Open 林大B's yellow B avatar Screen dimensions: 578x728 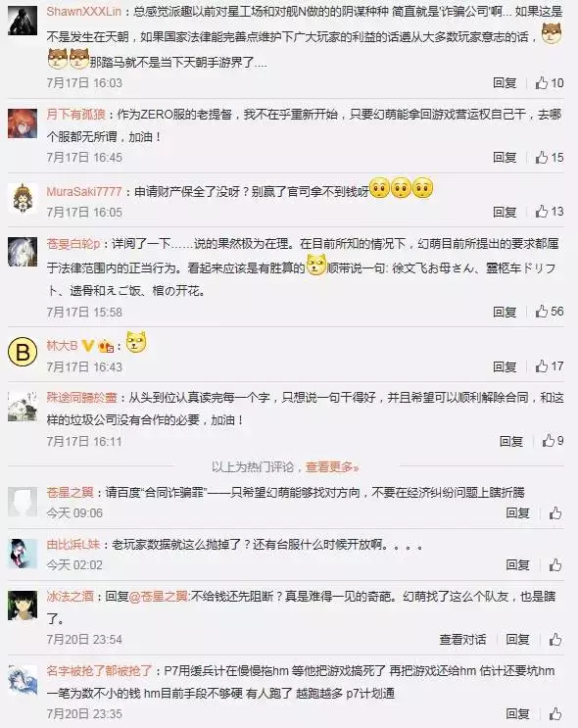click(x=23, y=352)
